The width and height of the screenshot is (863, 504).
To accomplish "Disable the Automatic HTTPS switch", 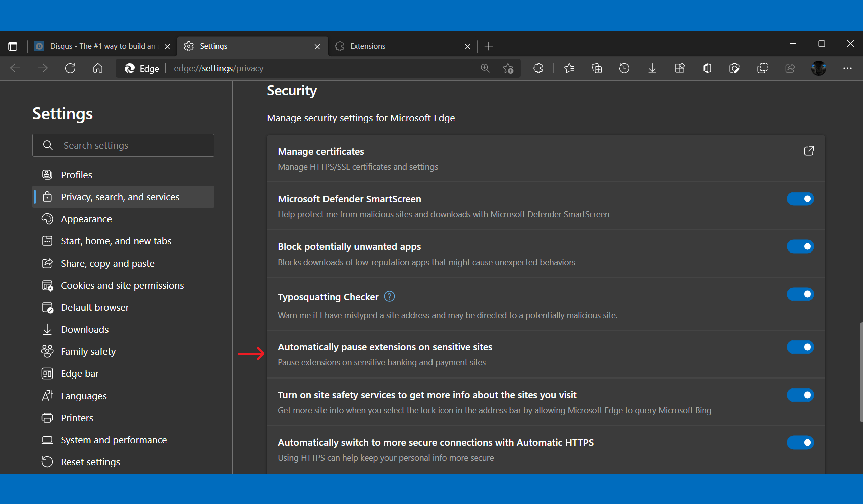I will 800,442.
